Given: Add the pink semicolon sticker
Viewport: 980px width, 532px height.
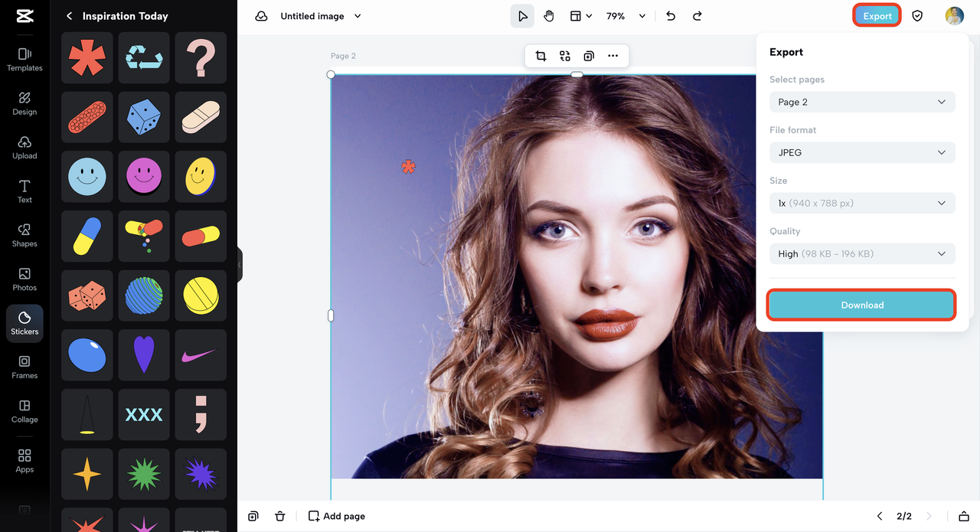Looking at the screenshot, I should coord(201,415).
